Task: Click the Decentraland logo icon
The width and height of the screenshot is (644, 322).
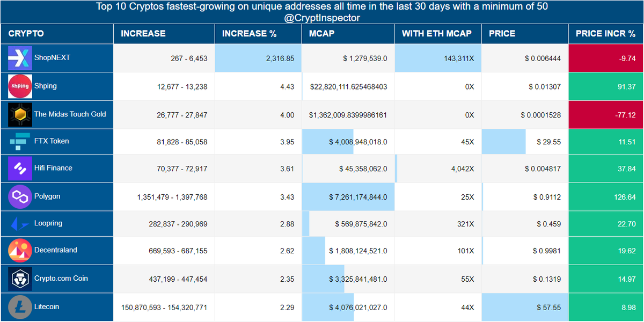Action: 20,250
